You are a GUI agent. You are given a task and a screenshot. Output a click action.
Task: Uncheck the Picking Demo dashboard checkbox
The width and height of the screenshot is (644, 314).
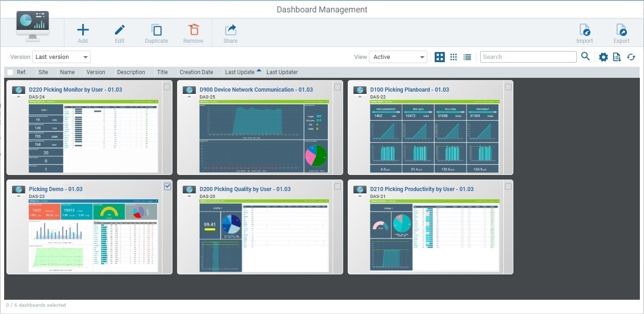point(167,186)
